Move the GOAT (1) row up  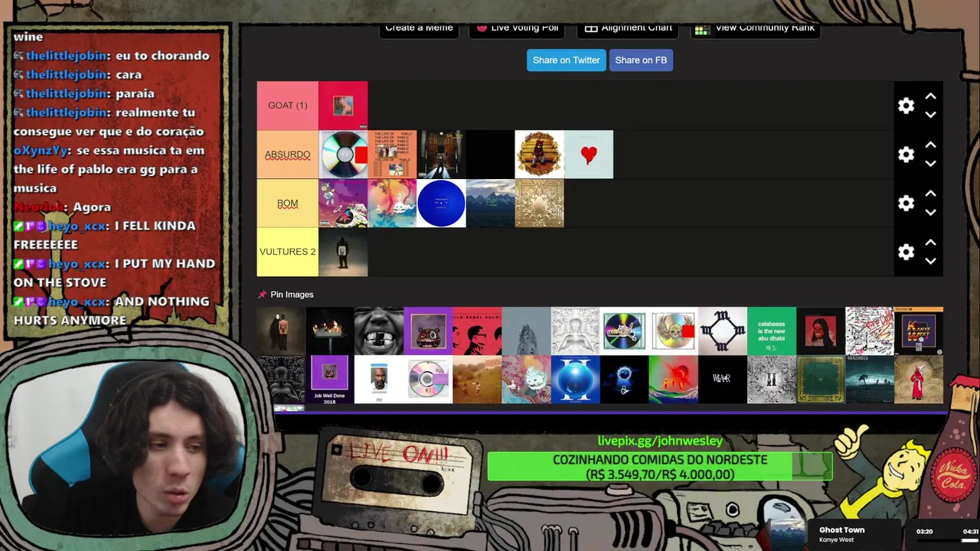point(930,96)
